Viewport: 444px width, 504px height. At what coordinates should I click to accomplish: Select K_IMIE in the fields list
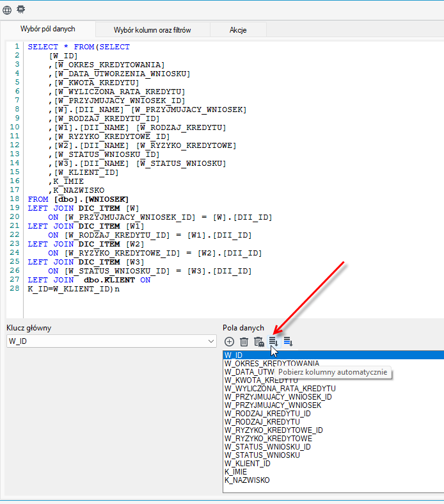(x=333, y=472)
